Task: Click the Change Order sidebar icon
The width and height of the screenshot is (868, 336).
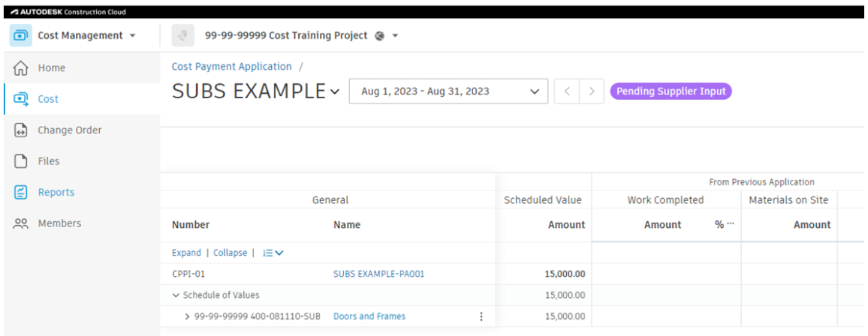Action: [x=20, y=130]
